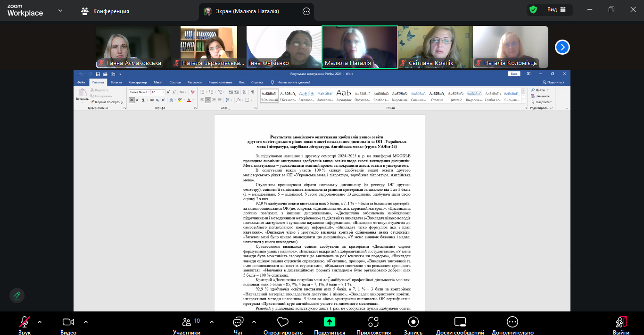Open the Участники participants panel
This screenshot has height=335, width=644.
tap(186, 322)
